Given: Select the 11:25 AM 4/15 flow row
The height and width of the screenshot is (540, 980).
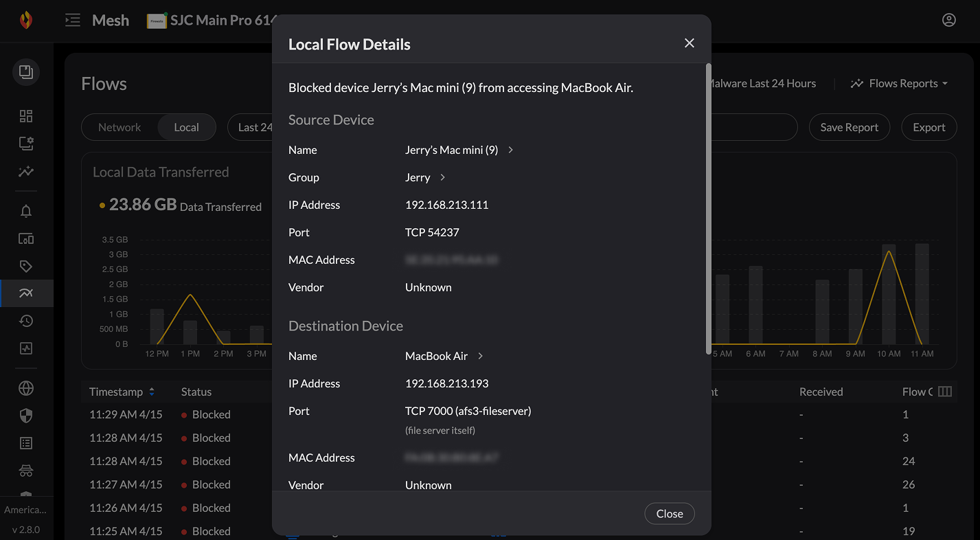Looking at the screenshot, I should coord(519,531).
